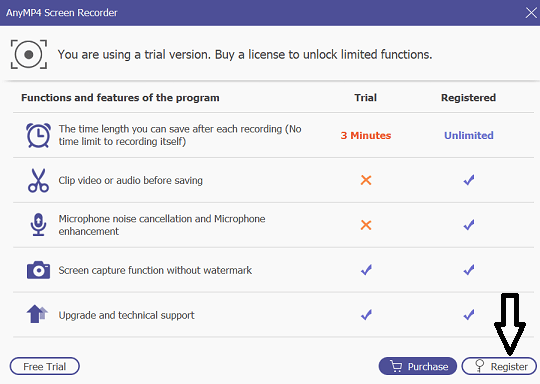Click the Trial column header
This screenshot has height=384, width=540.
pos(366,98)
